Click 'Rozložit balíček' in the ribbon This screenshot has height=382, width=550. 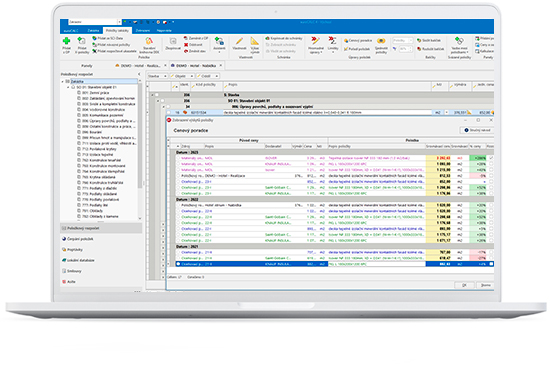430,49
